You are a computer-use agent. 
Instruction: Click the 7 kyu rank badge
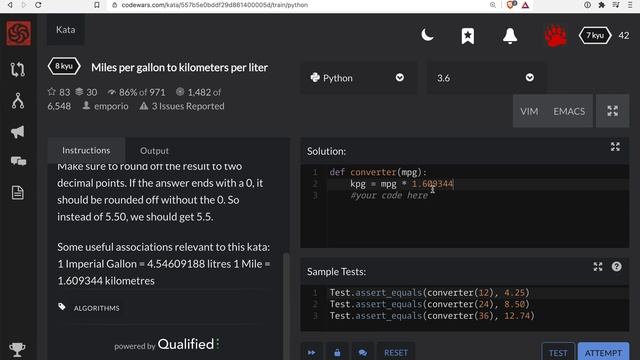(x=595, y=36)
